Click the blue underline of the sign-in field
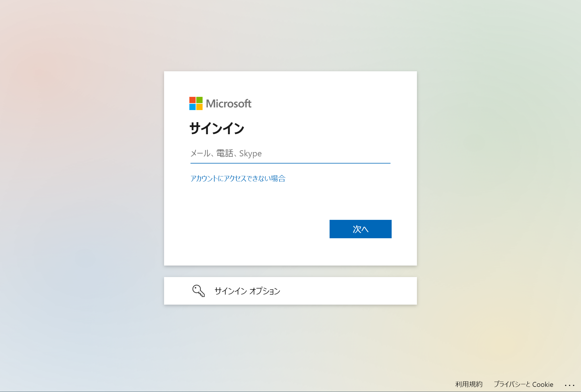This screenshot has height=392, width=581. pos(290,163)
